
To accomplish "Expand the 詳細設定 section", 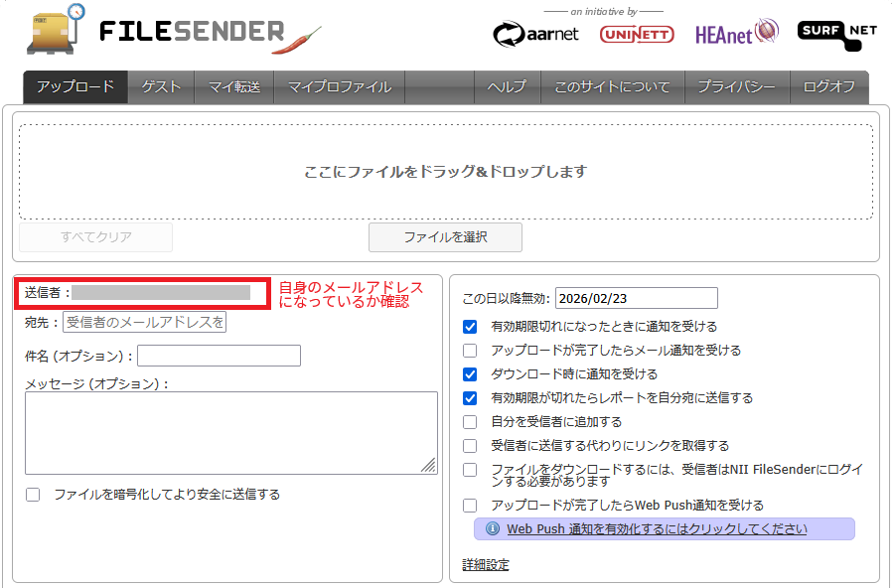I will point(486,565).
